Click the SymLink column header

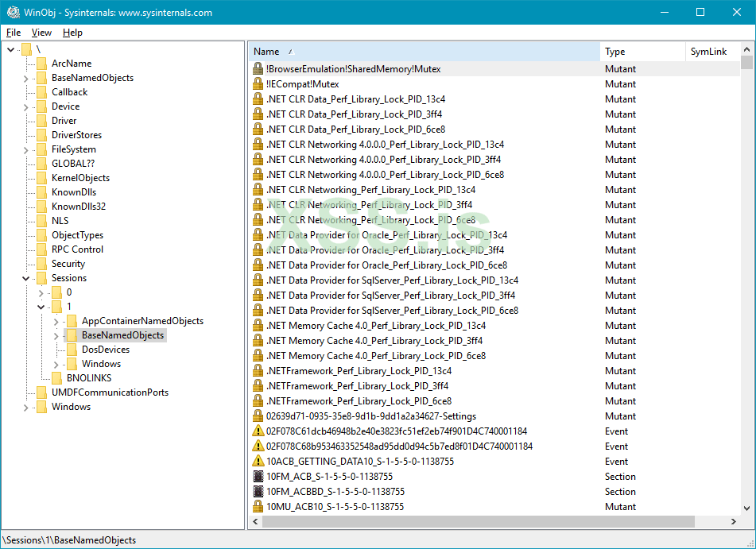pos(712,52)
